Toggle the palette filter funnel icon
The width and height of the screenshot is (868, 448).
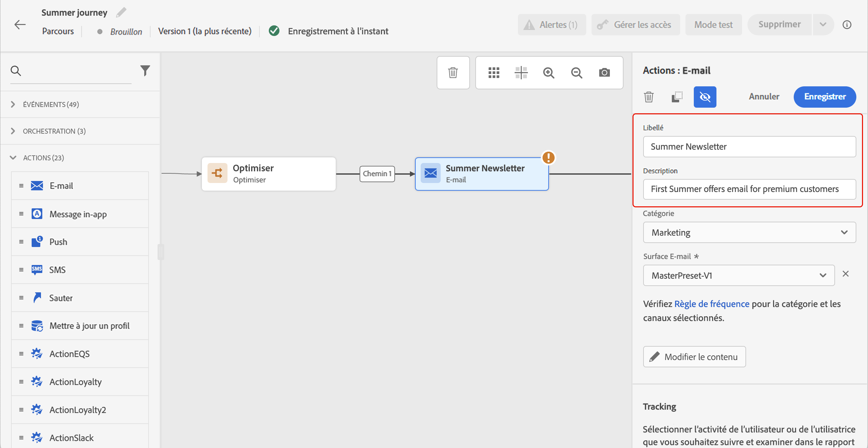point(145,70)
